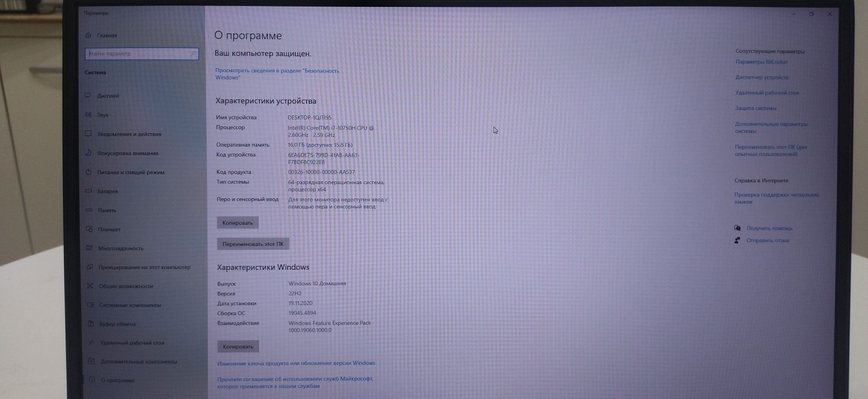Click the processor value i7-10750H

[331, 131]
